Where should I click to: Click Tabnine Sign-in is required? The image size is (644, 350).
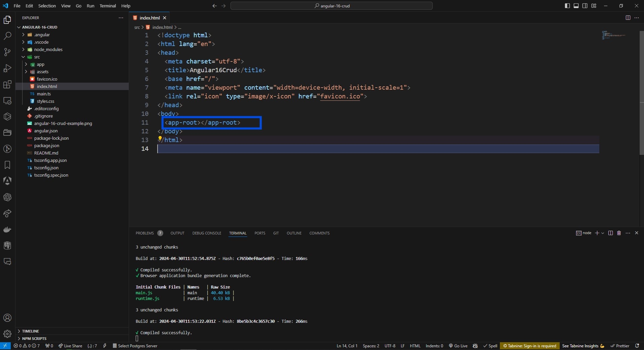[x=529, y=346]
